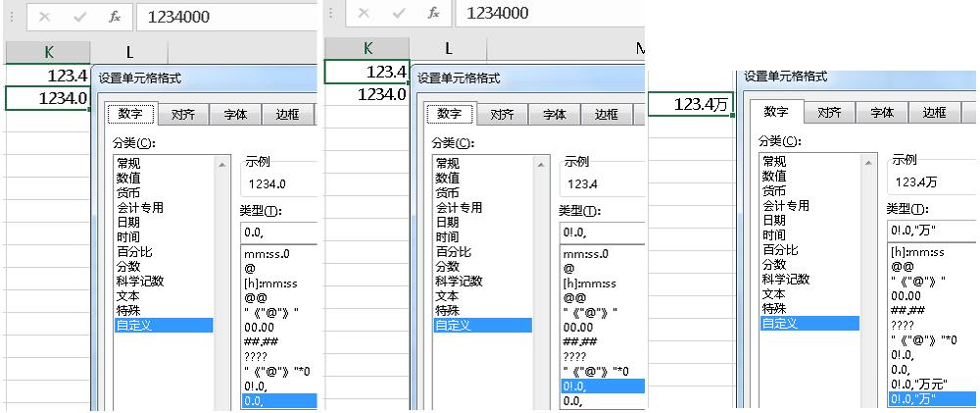980x413 pixels.
Task: Select column L header in the leftmost sheet
Action: pos(129,52)
